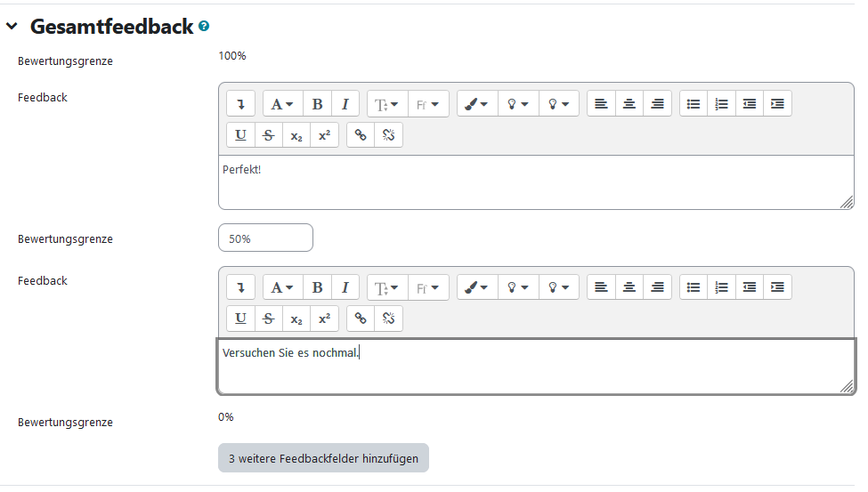Expand toolbar toggle arrow in 'Perfekt!' editor
Image resolution: width=868 pixels, height=492 pixels.
[x=241, y=104]
